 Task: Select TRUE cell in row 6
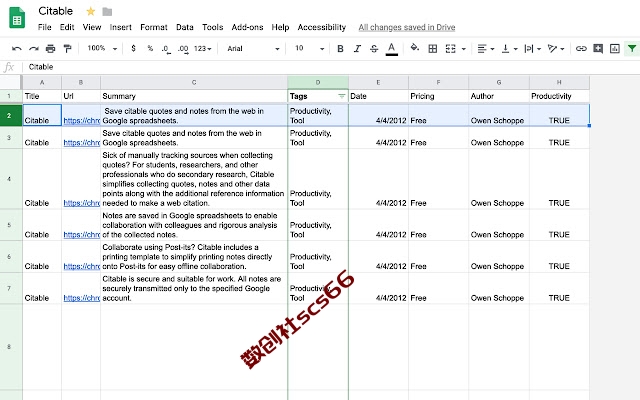(559, 257)
